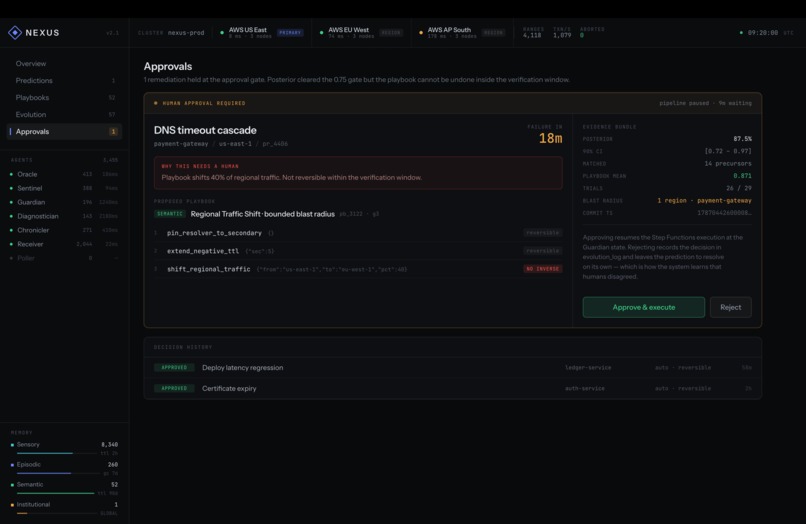Click the 18m failure countdown
806x524 pixels.
coord(550,138)
